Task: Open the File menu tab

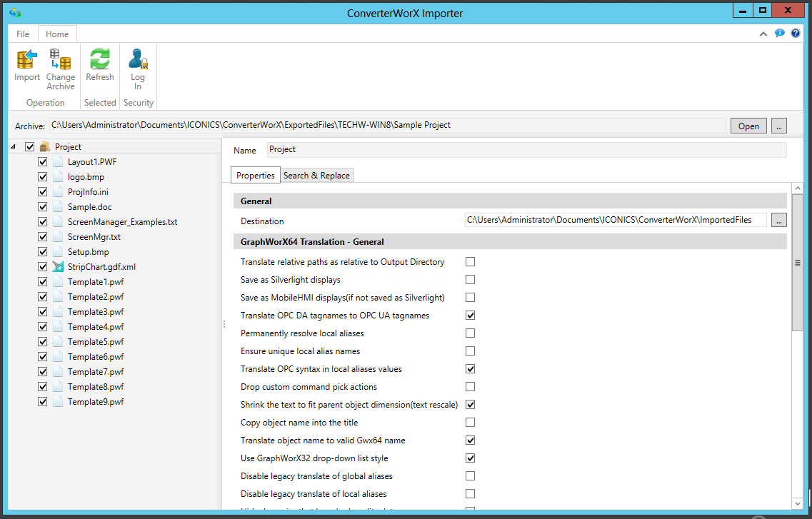Action: pos(23,34)
